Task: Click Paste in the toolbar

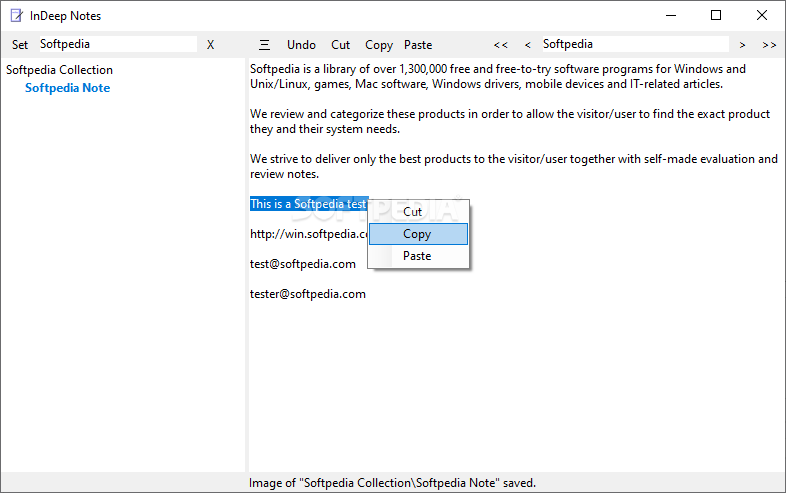Action: 418,45
